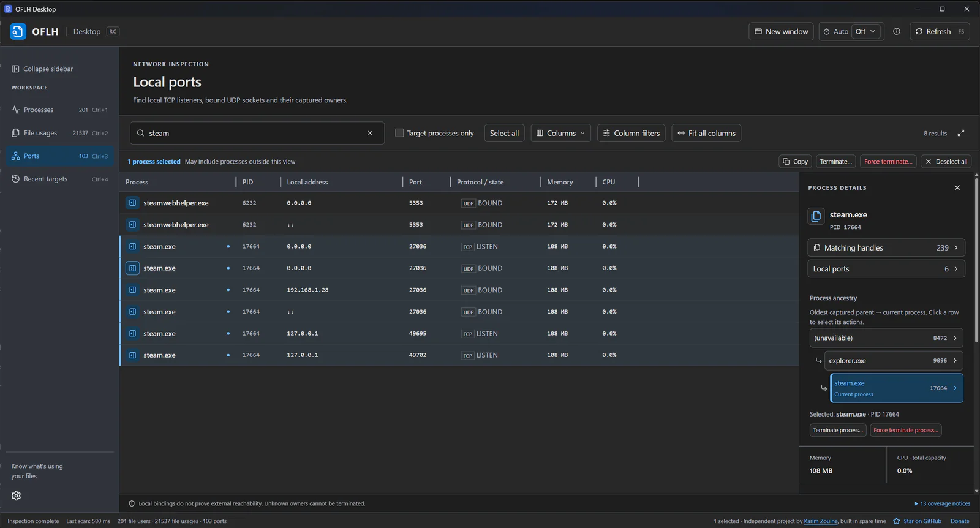Click the details panel vertical scrollbar
The image size is (980, 528).
[x=976, y=260]
